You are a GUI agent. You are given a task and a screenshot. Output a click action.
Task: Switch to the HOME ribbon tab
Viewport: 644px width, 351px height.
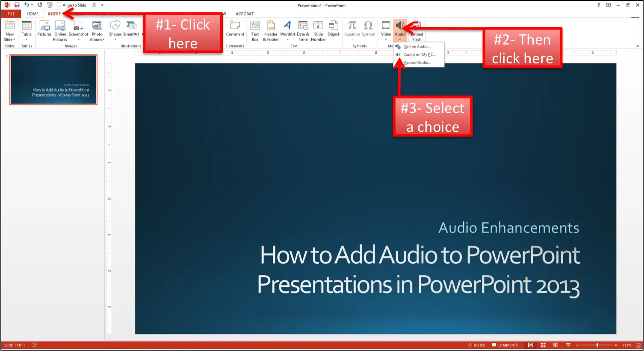pyautogui.click(x=32, y=14)
